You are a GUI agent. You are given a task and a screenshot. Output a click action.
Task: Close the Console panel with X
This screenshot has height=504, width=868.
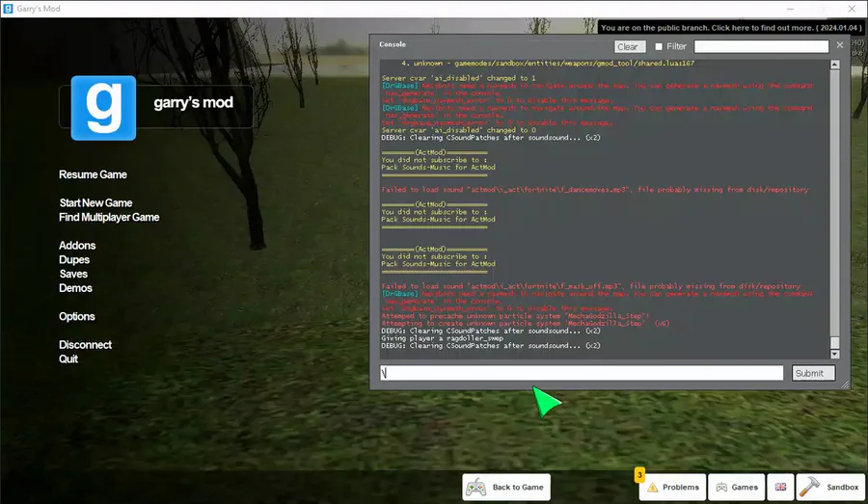click(840, 45)
